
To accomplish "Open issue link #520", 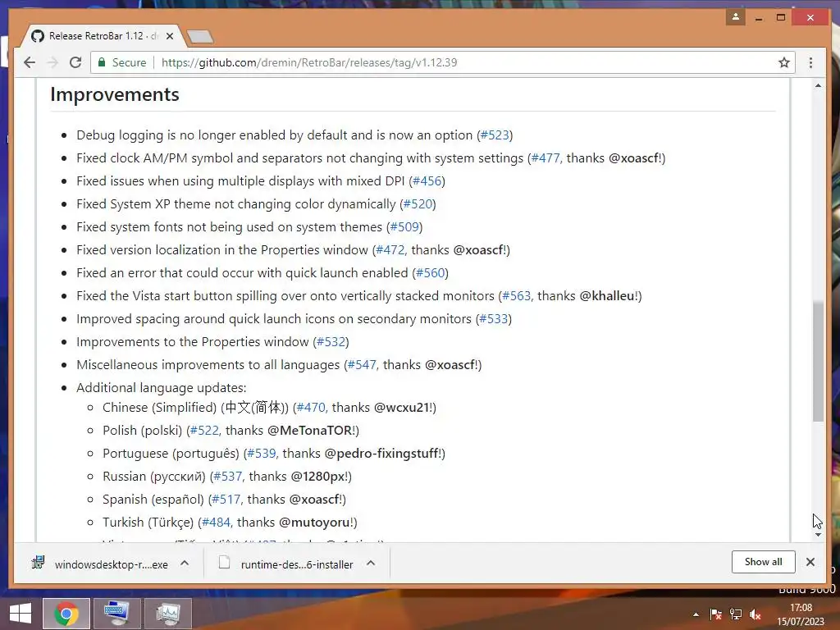I will point(418,204).
